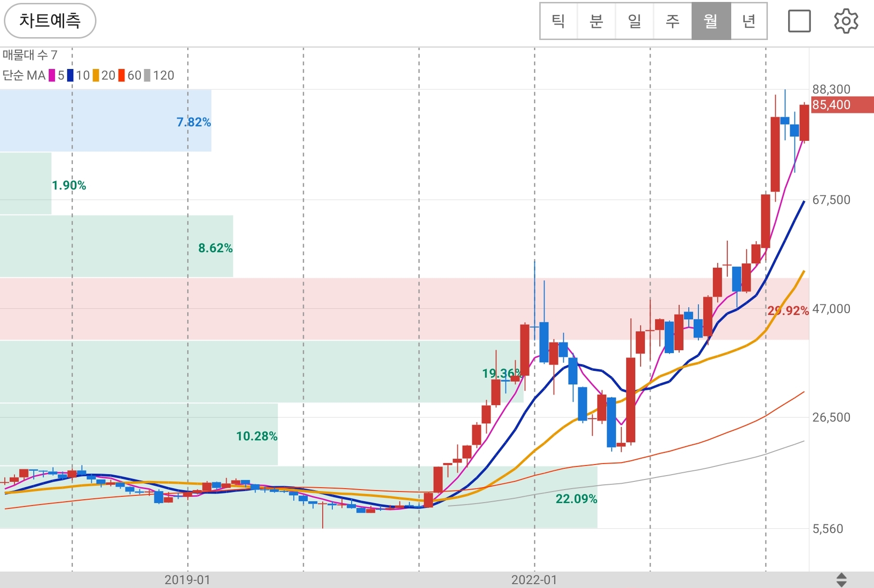This screenshot has width=874, height=588.
Task: Select the 29.92% pink volume bar
Action: tap(404, 309)
